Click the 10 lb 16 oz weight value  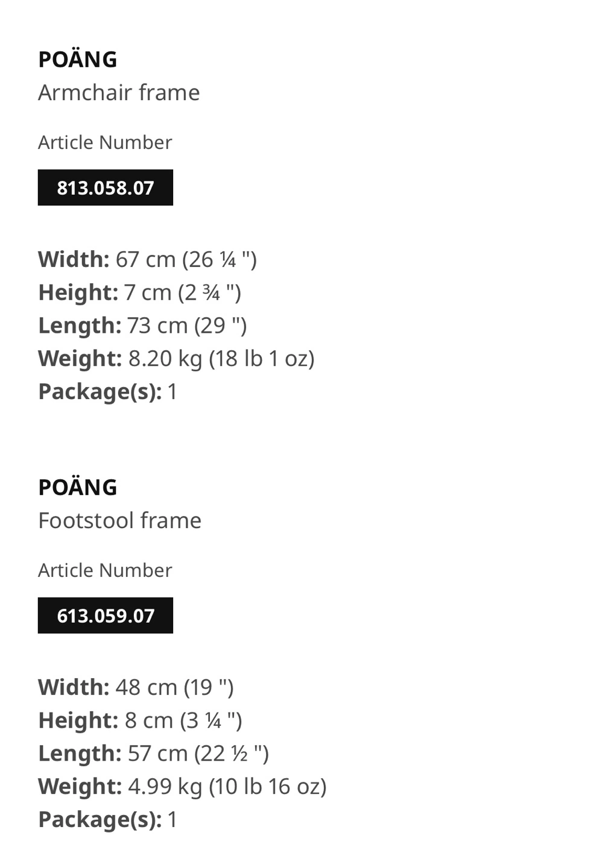pos(268,787)
